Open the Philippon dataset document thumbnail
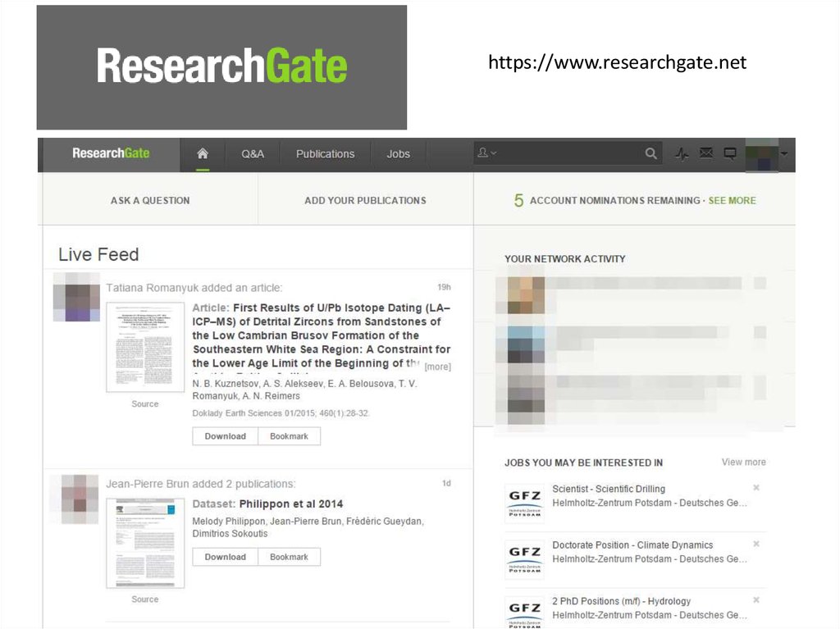 pyautogui.click(x=145, y=543)
